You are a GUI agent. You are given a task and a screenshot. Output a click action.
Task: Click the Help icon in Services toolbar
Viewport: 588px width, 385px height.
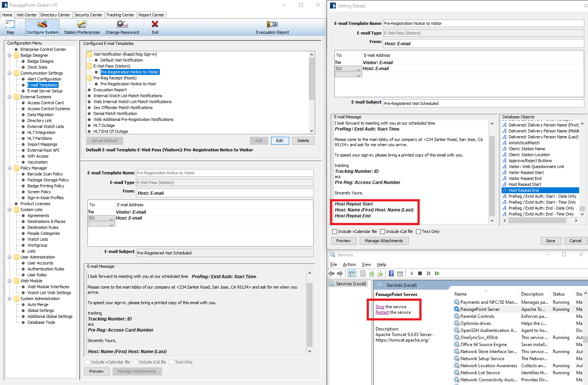point(391,273)
